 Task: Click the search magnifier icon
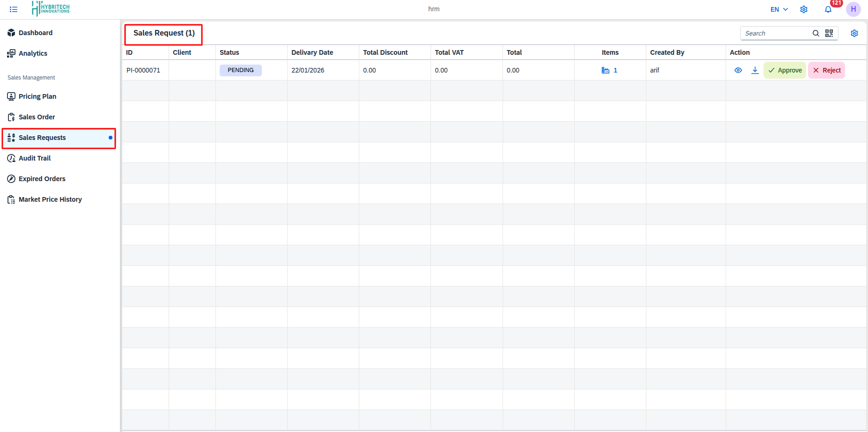click(x=816, y=33)
